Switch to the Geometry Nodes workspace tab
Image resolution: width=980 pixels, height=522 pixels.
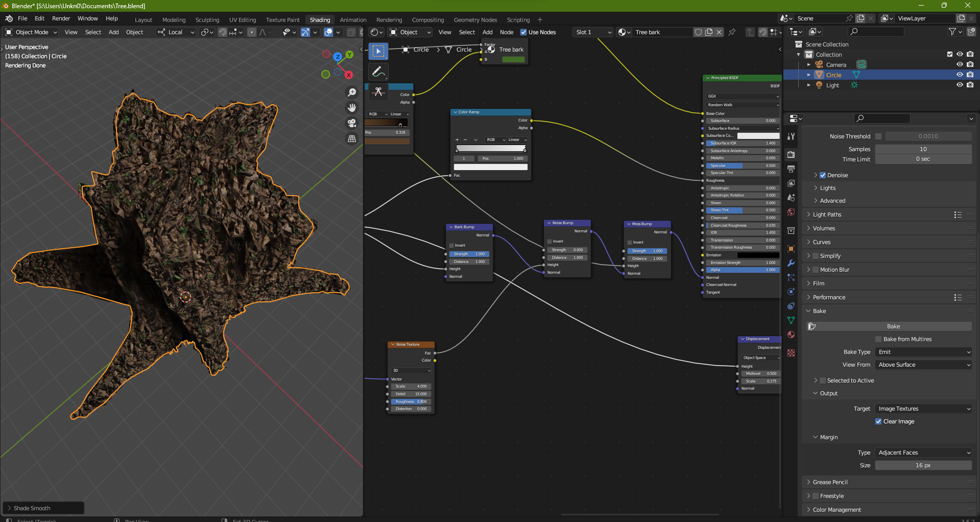475,20
